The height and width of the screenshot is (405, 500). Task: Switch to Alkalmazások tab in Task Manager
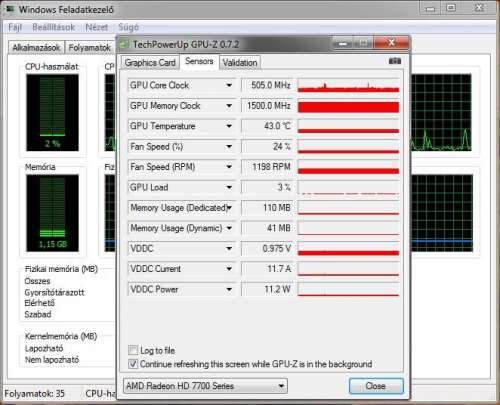(36, 48)
